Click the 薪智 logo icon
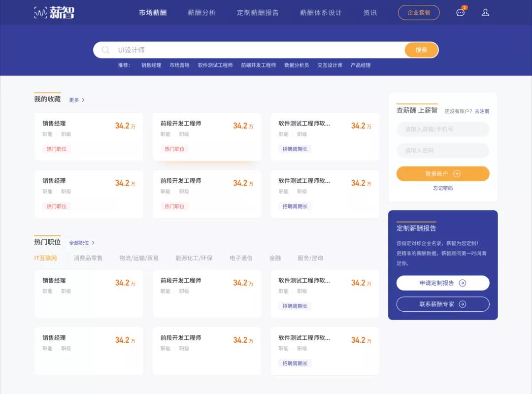Image resolution: width=532 pixels, height=394 pixels. click(x=40, y=13)
